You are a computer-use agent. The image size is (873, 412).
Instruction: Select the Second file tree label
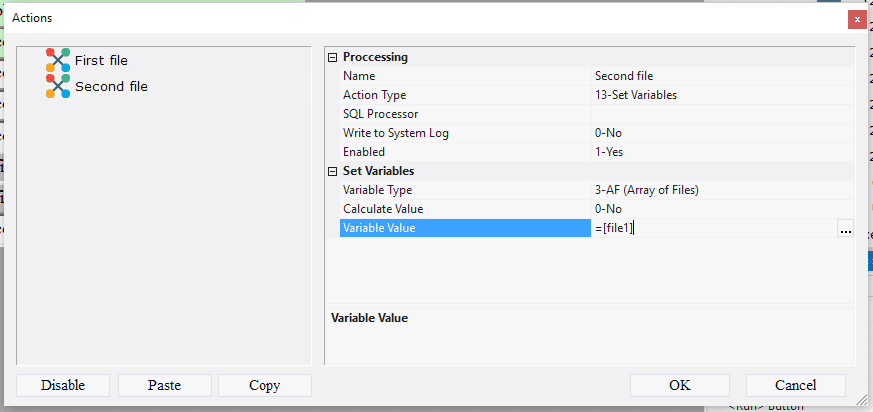click(111, 87)
